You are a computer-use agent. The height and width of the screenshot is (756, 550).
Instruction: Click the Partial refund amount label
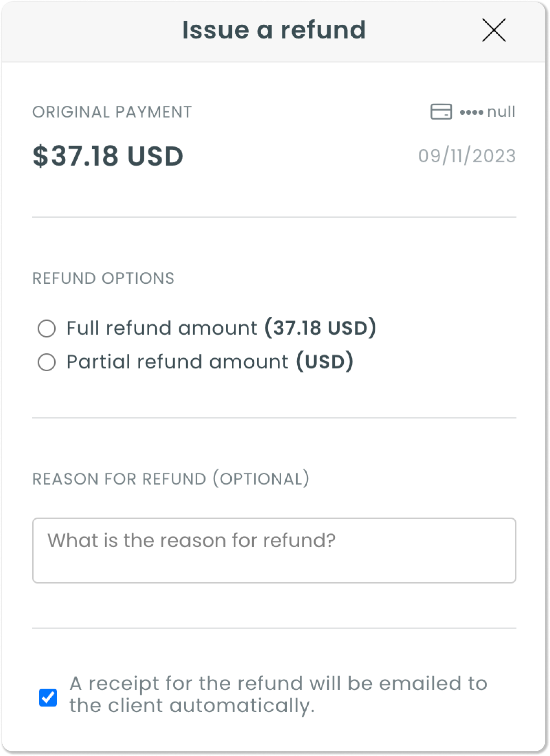(x=210, y=361)
